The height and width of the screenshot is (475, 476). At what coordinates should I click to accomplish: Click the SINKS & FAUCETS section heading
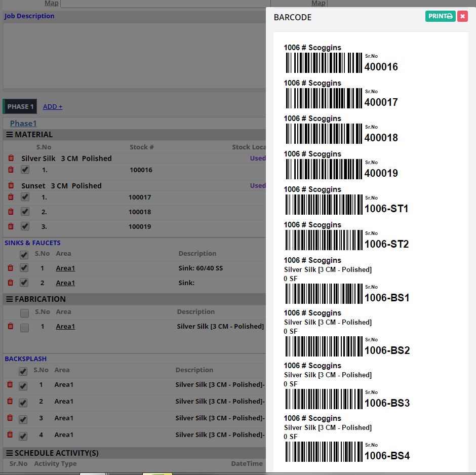[32, 243]
